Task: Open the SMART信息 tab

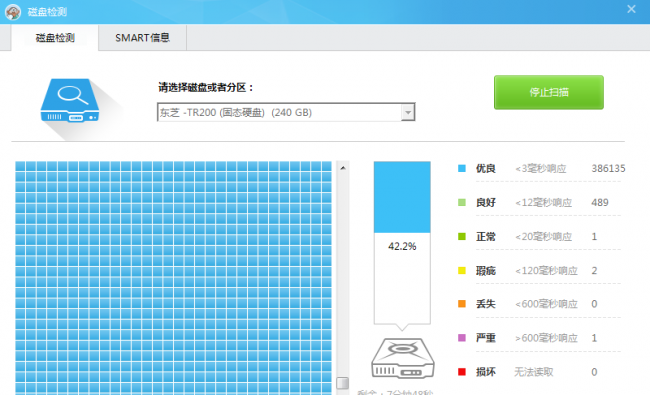Action: 143,38
